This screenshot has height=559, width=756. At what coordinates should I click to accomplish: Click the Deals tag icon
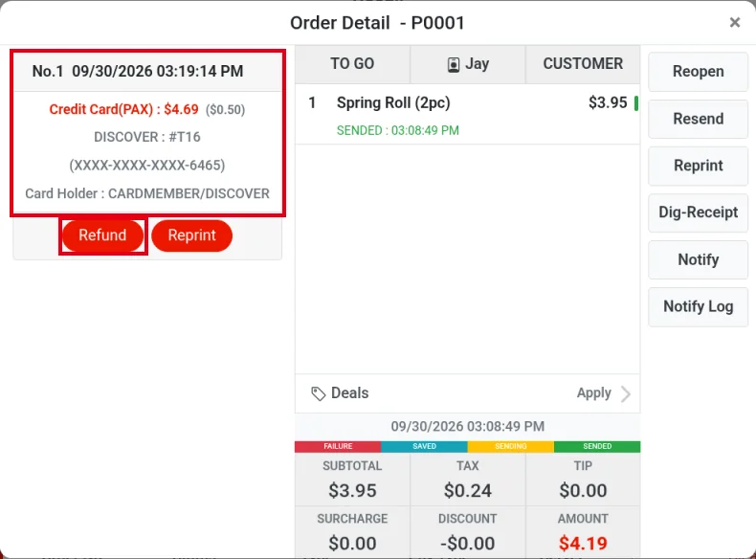pos(319,393)
